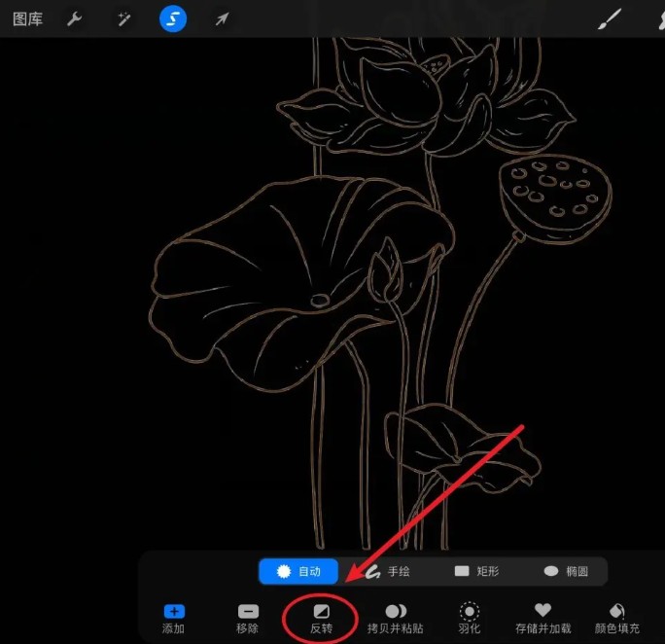This screenshot has width=665, height=644.
Task: Select the smudge tool at top right edge
Action: [661, 19]
